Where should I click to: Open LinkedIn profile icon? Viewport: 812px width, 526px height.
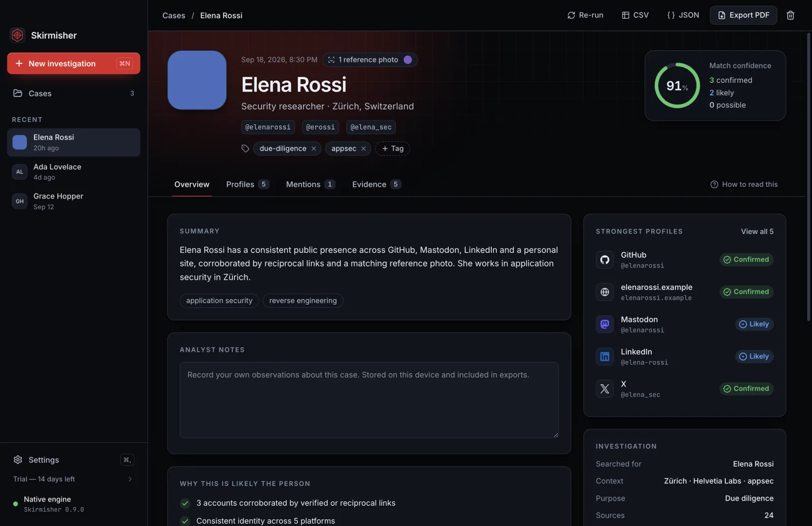point(604,356)
